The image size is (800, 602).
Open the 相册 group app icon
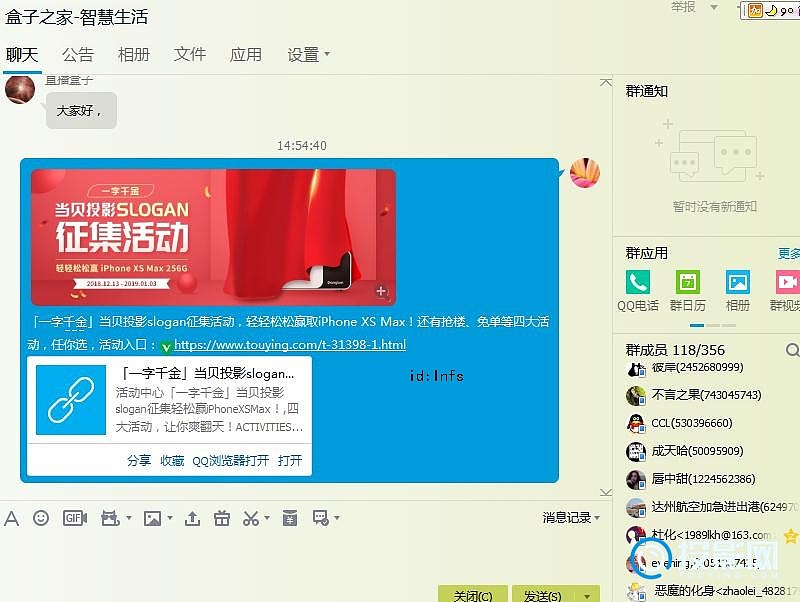point(738,282)
